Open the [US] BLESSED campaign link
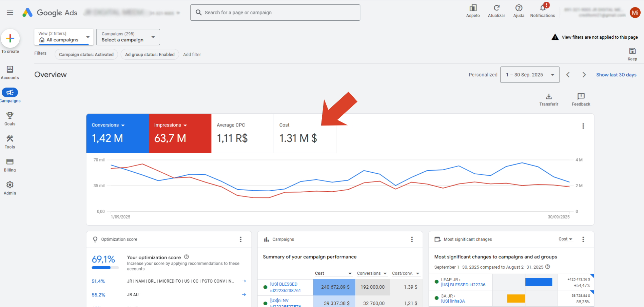Screen dimensions: 644x307 pyautogui.click(x=285, y=287)
